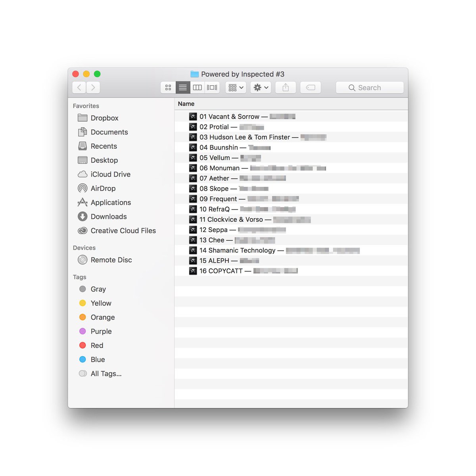
Task: Collapse the Favorites section
Action: [x=86, y=106]
